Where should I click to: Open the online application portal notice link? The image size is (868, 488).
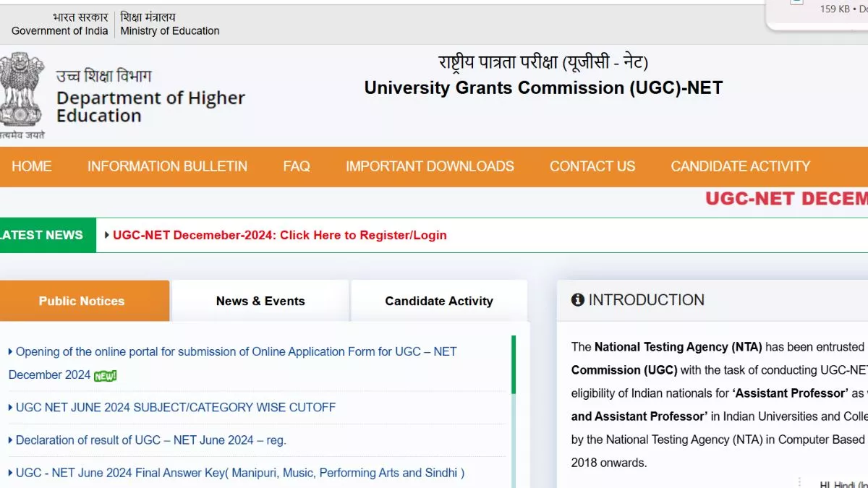(x=233, y=351)
